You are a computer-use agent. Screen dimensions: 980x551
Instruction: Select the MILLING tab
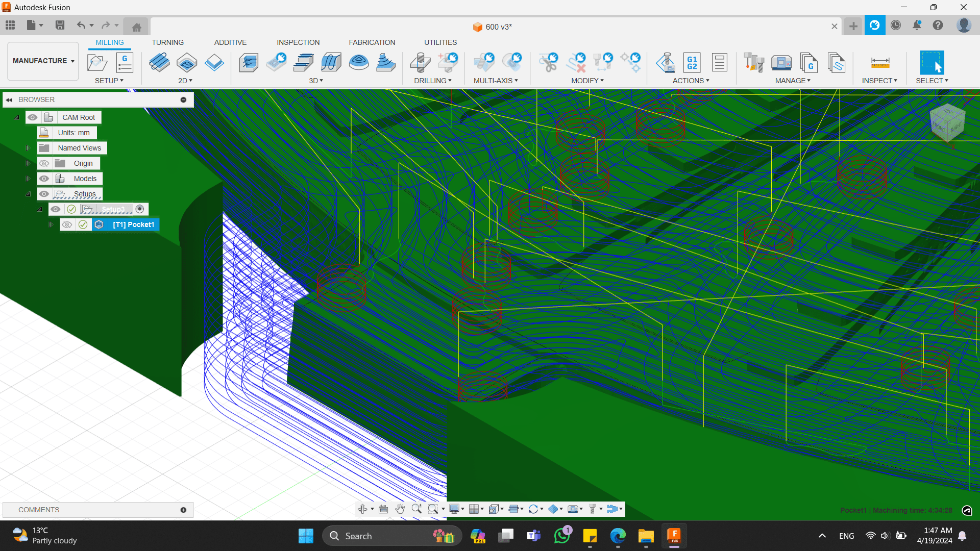[110, 42]
